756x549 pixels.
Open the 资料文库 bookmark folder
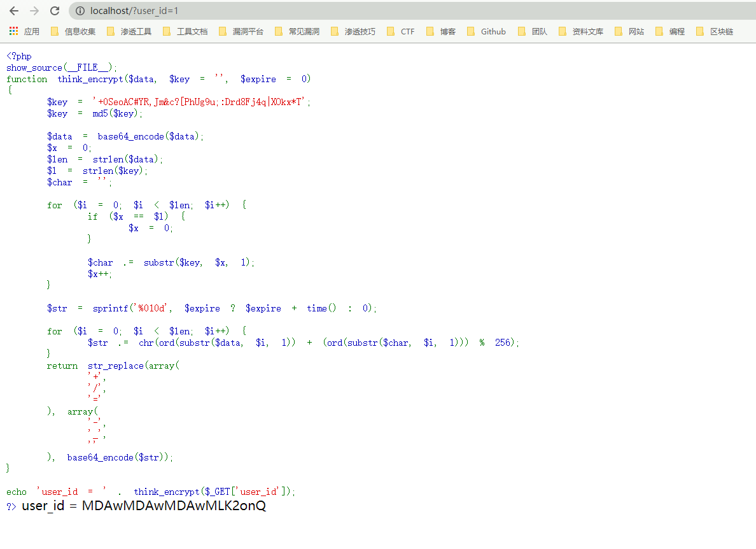point(581,31)
